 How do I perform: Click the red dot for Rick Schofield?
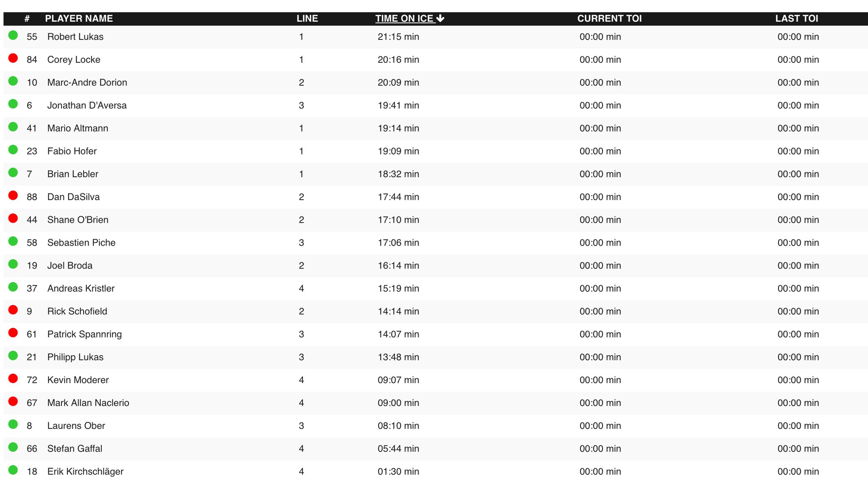click(x=13, y=310)
